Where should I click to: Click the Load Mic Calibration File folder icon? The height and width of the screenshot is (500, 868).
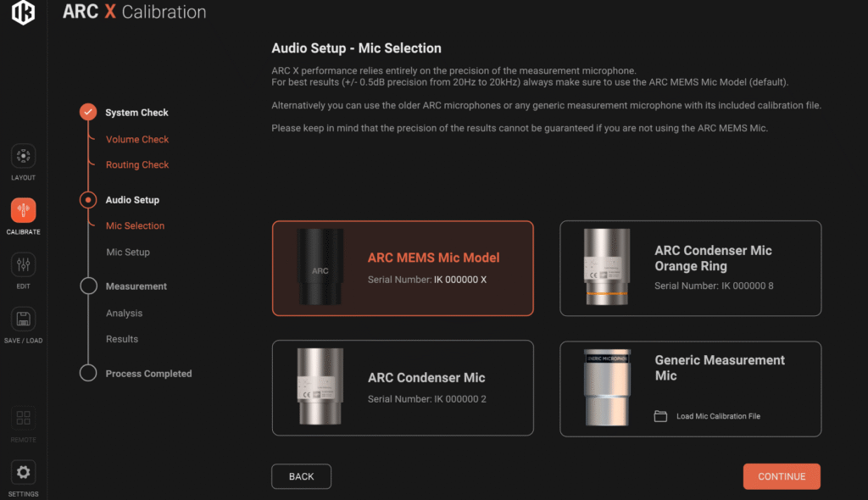pos(660,416)
